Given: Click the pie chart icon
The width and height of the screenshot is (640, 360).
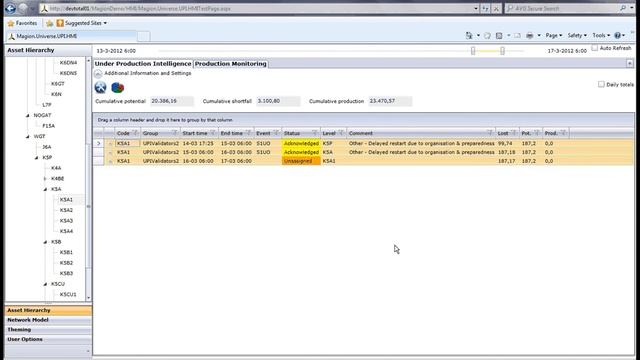Looking at the screenshot, I should click(118, 87).
